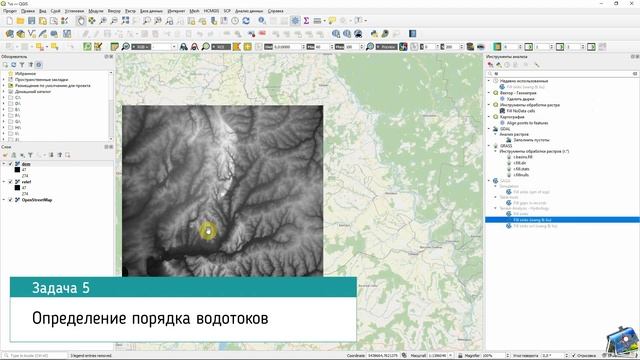Open the Слой menu
The height and width of the screenshot is (360, 640).
tap(56, 11)
